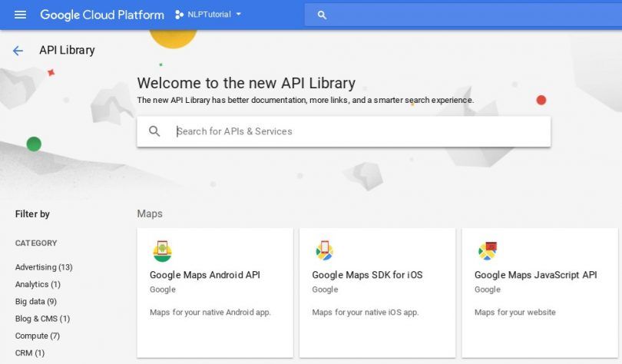Focus the Search for APIs & Services field

pos(343,131)
